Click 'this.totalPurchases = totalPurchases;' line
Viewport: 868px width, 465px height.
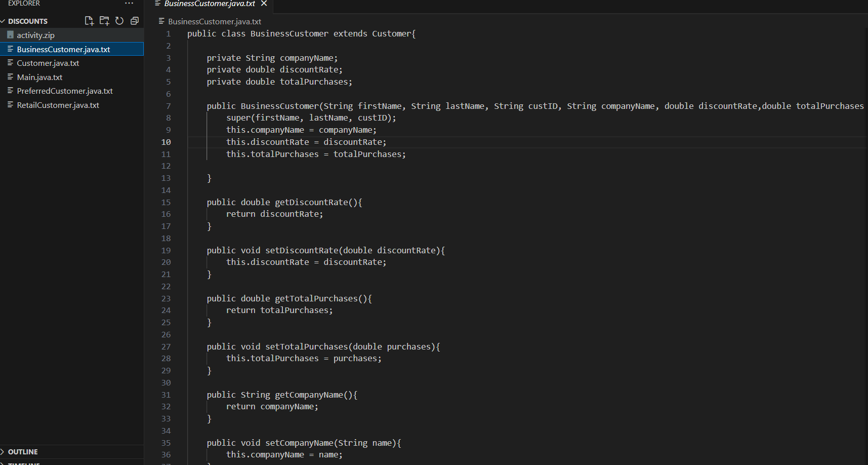tap(316, 154)
